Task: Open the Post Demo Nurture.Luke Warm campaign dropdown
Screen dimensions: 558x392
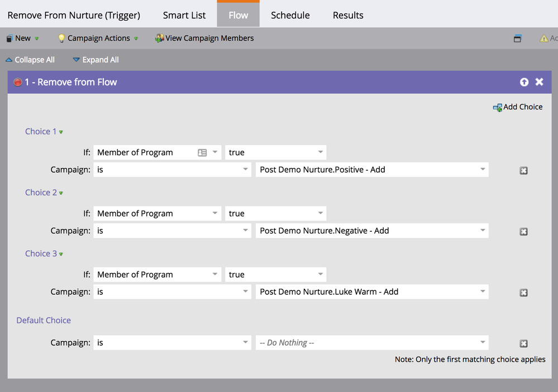Action: tap(482, 291)
